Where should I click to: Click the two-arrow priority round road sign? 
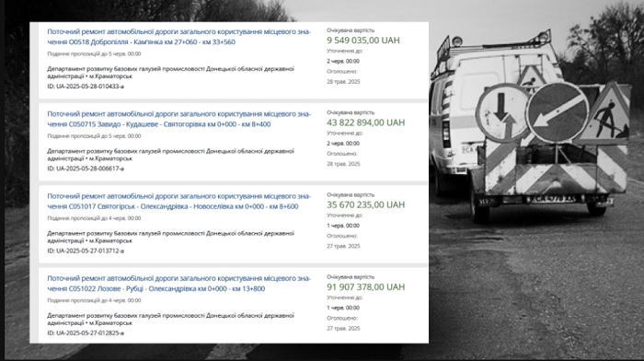[503, 112]
